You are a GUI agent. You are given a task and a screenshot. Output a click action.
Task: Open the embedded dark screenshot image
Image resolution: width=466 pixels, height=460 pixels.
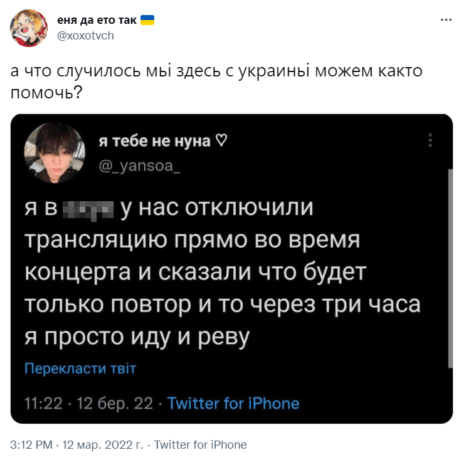pyautogui.click(x=232, y=269)
